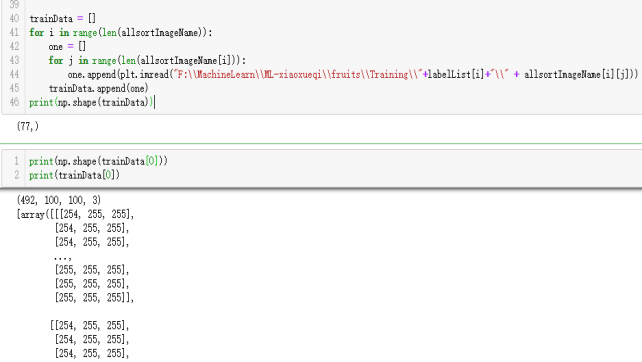Click line number 1 of the second cell

(16, 161)
